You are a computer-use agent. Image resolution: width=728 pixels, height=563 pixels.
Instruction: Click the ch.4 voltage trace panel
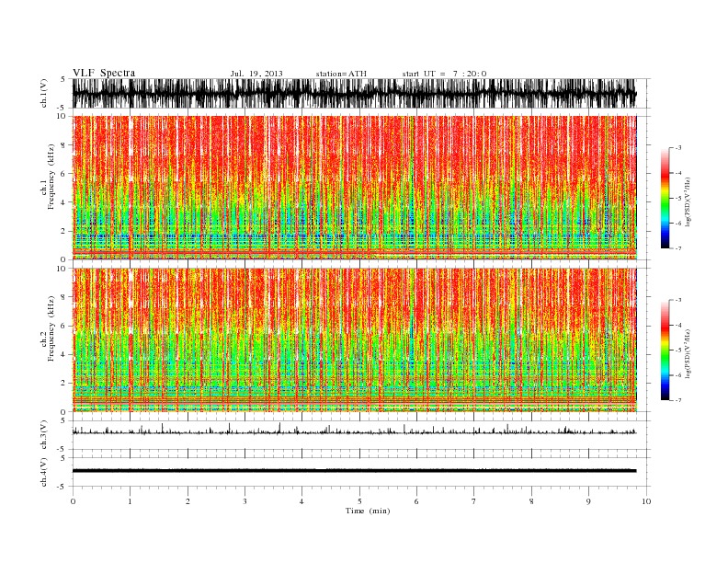coord(360,472)
